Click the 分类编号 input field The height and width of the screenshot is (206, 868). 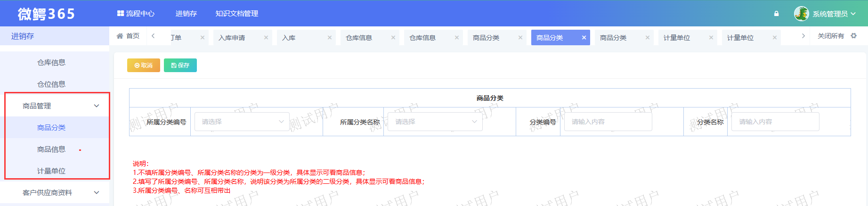point(608,122)
